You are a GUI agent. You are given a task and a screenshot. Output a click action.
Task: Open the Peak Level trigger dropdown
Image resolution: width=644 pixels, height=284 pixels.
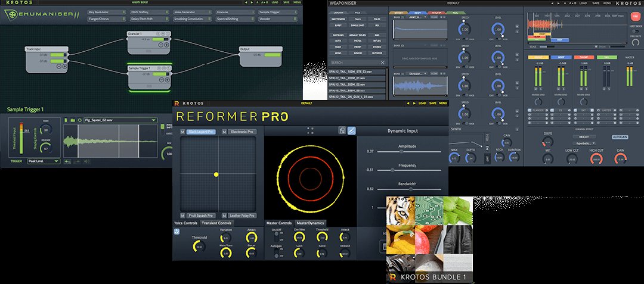pyautogui.click(x=43, y=161)
